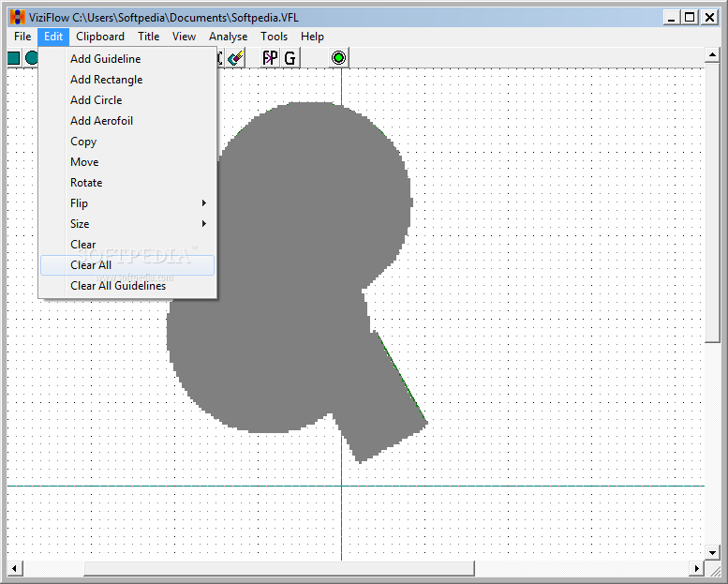Click the G toolbar button
Image resolution: width=728 pixels, height=584 pixels.
(x=290, y=58)
